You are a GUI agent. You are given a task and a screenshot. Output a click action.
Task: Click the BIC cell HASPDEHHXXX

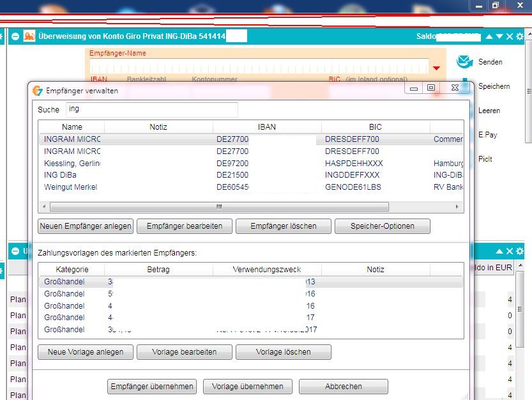click(x=354, y=164)
